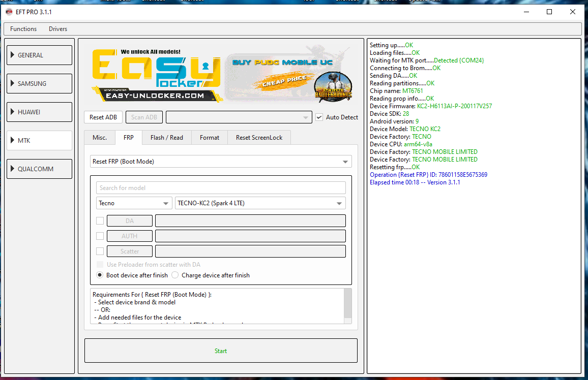Click 'Add needed files for the device' text

click(x=139, y=318)
